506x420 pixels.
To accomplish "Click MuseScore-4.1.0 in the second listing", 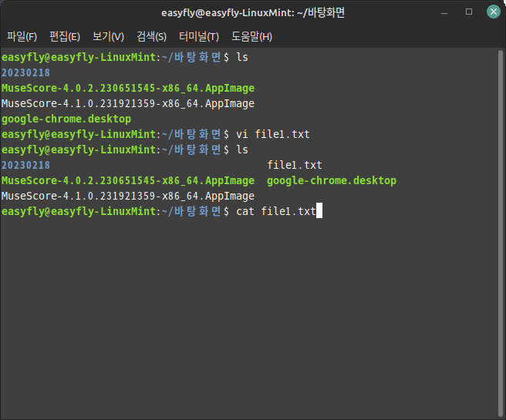I will pos(128,197).
